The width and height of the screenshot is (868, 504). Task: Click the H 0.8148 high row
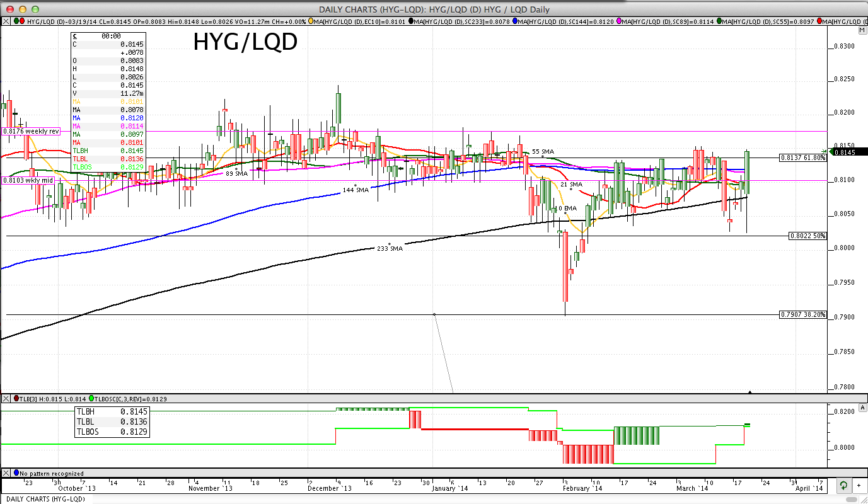point(108,69)
